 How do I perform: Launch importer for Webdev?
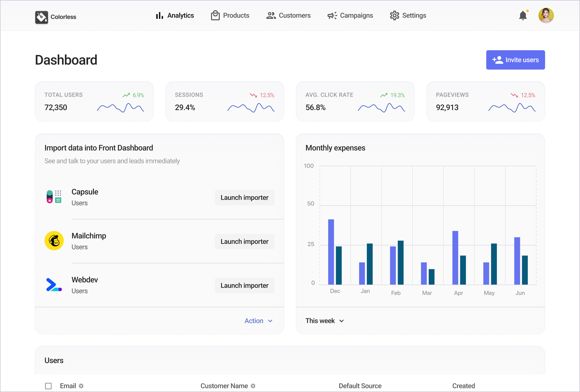(x=244, y=285)
